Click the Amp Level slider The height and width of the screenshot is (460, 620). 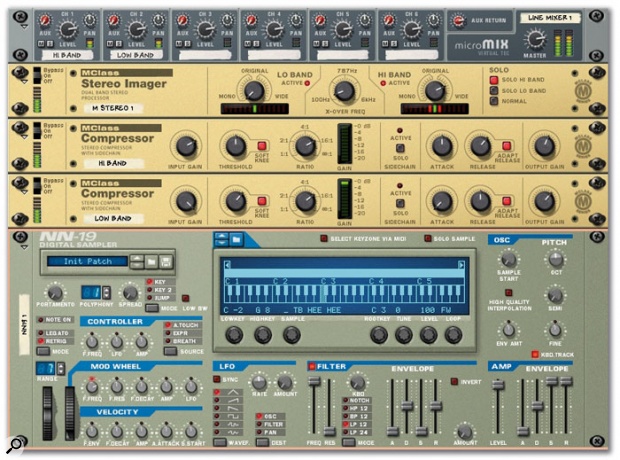coord(498,384)
